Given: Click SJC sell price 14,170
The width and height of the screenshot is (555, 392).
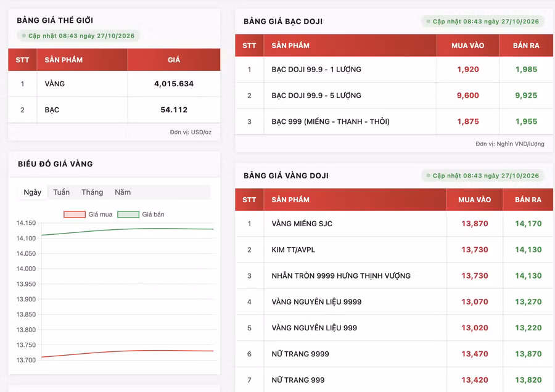Looking at the screenshot, I should 528,224.
